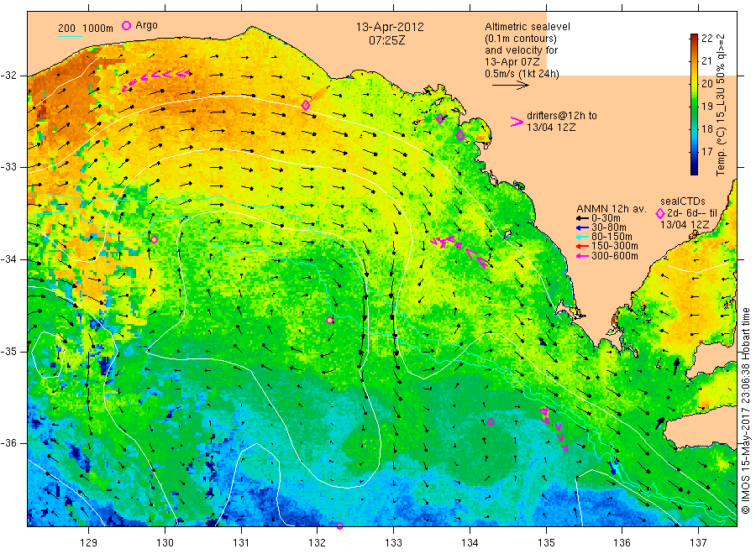Click the 137 longitude axis label
The height and width of the screenshot is (554, 756).
tap(698, 542)
